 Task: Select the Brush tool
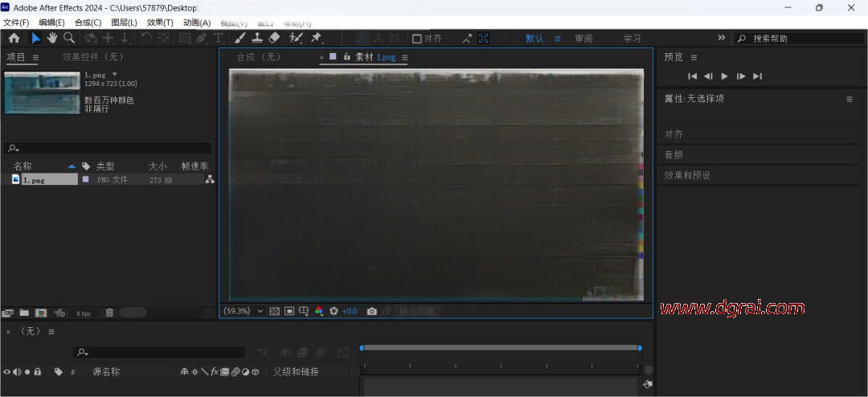point(240,38)
